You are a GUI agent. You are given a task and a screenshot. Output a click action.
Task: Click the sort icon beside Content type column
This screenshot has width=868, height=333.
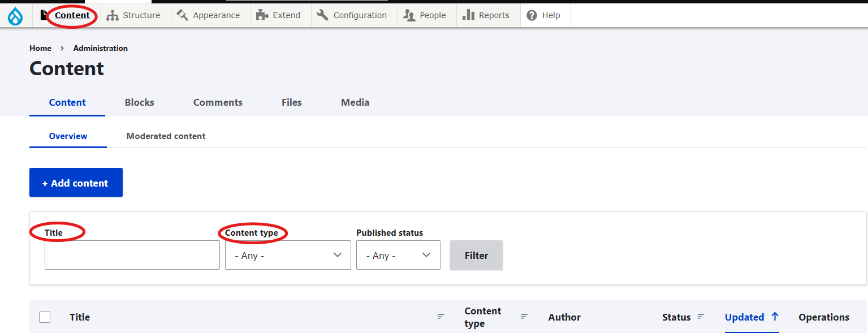(524, 317)
